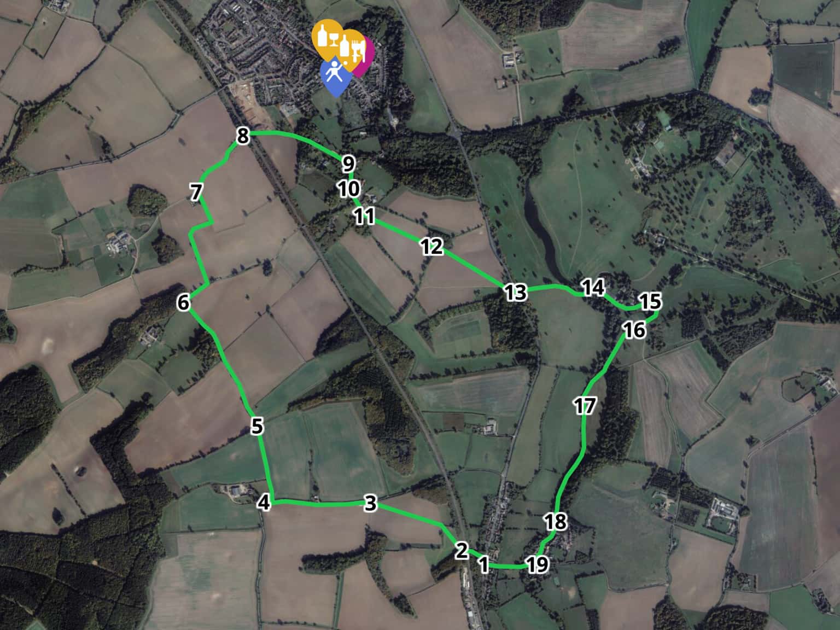Select waypoint 6 marker
The width and height of the screenshot is (840, 630).
click(183, 302)
